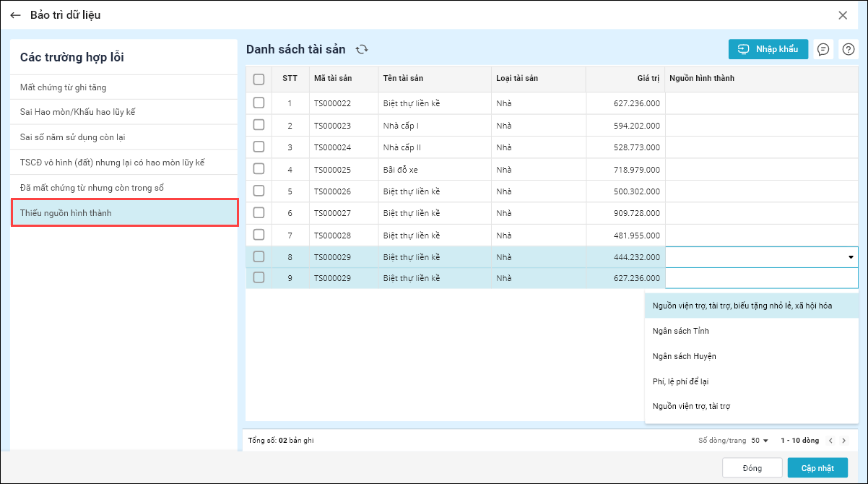The width and height of the screenshot is (868, 484).
Task: Open the chat feedback icon
Action: (x=823, y=49)
